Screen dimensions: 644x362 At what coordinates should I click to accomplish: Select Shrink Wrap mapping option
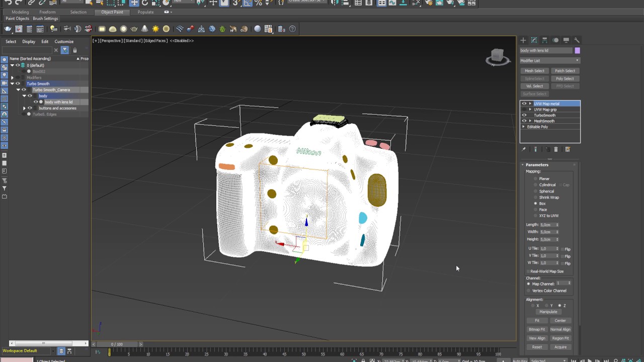coord(535,198)
